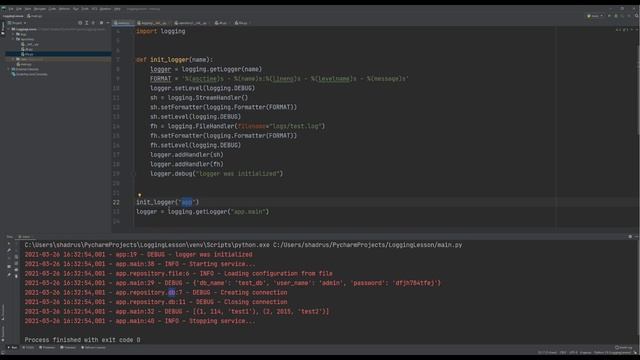Open the Python Console tool window

point(93,348)
